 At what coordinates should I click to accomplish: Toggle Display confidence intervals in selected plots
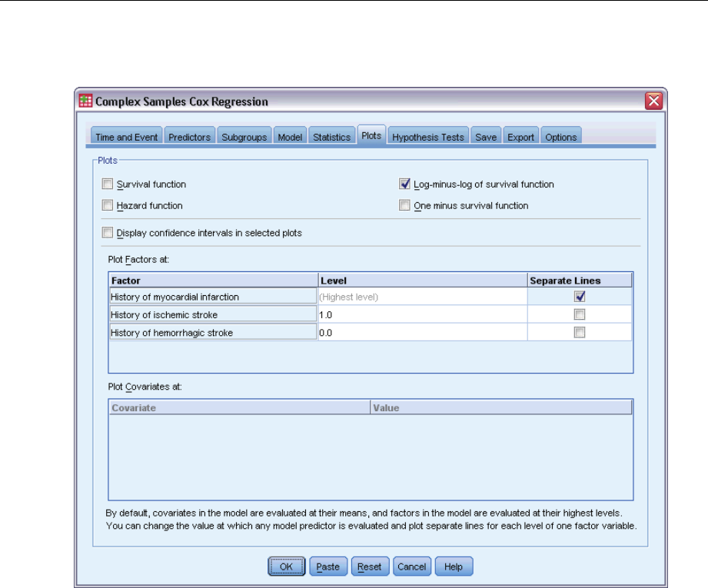(108, 233)
